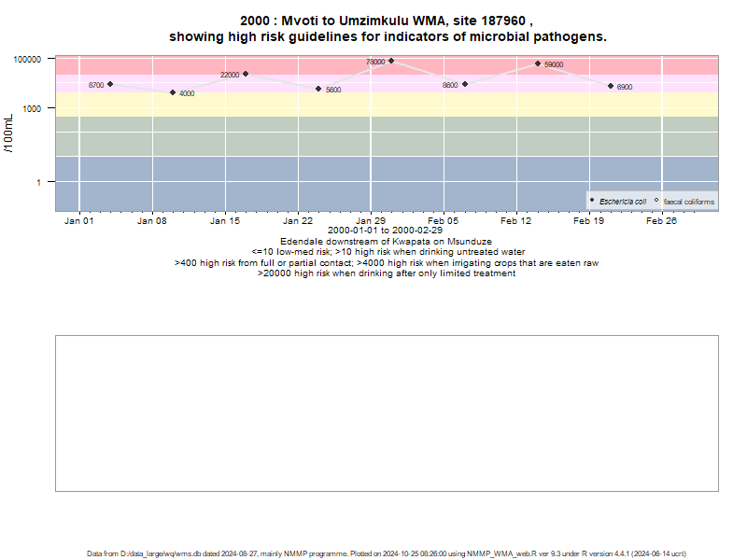Image resolution: width=747 pixels, height=560 pixels.
Task: Select the peak 78000 data point
Action: point(391,61)
